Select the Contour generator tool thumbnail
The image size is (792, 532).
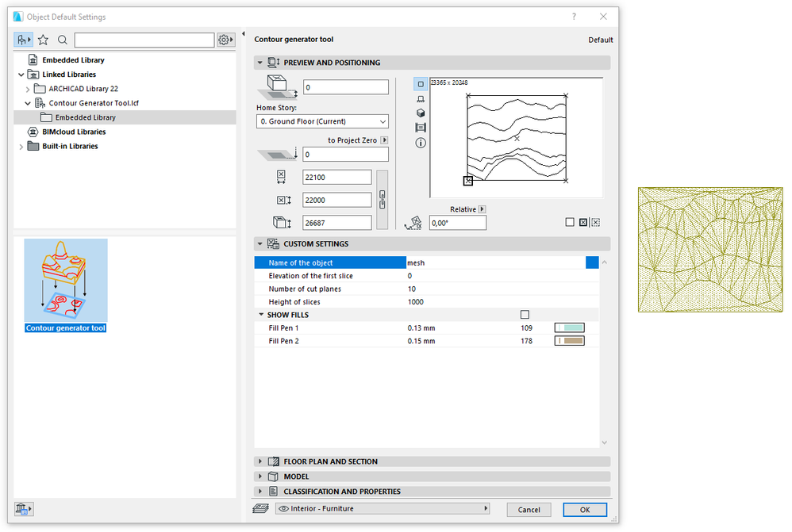click(66, 281)
